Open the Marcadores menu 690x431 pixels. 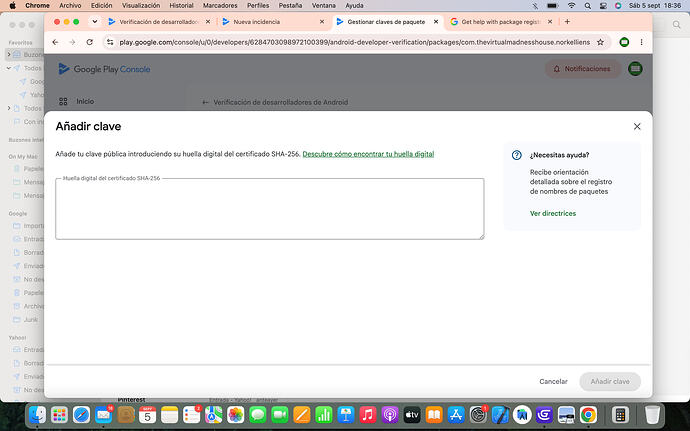click(220, 6)
